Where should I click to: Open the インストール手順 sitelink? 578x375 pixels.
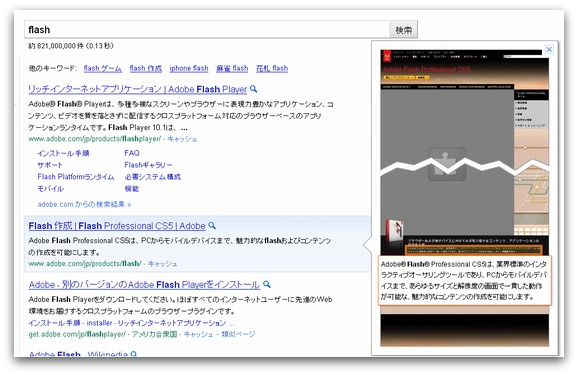tap(63, 153)
